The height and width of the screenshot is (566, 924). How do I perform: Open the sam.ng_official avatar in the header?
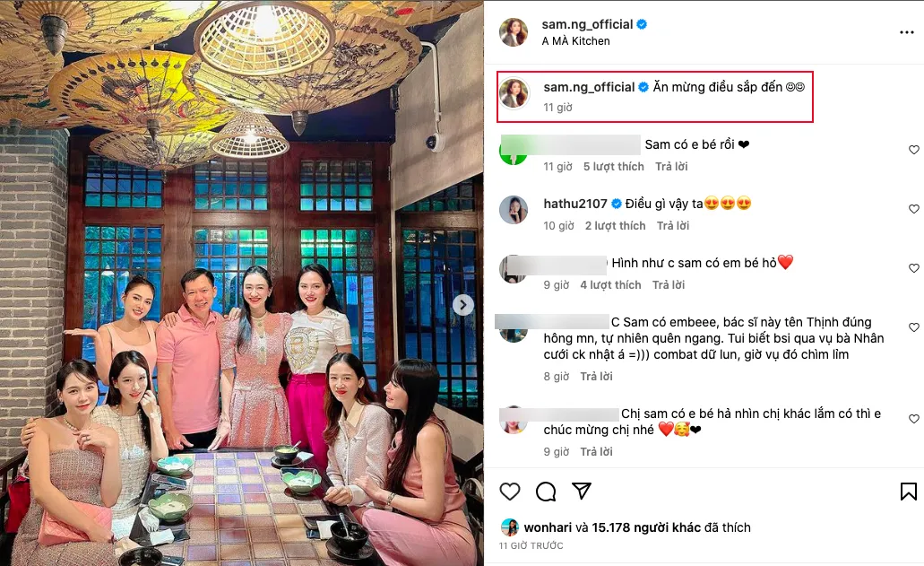pyautogui.click(x=514, y=31)
